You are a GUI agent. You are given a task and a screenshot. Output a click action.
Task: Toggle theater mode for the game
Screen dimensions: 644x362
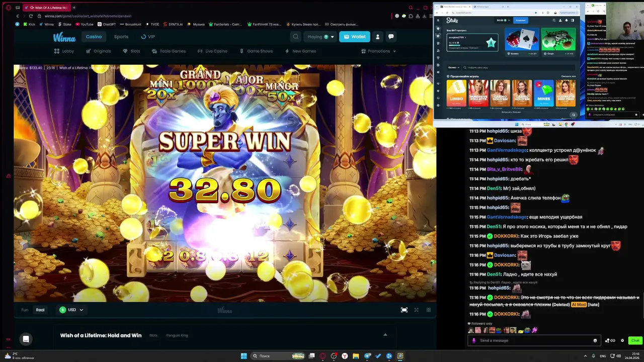point(404,310)
